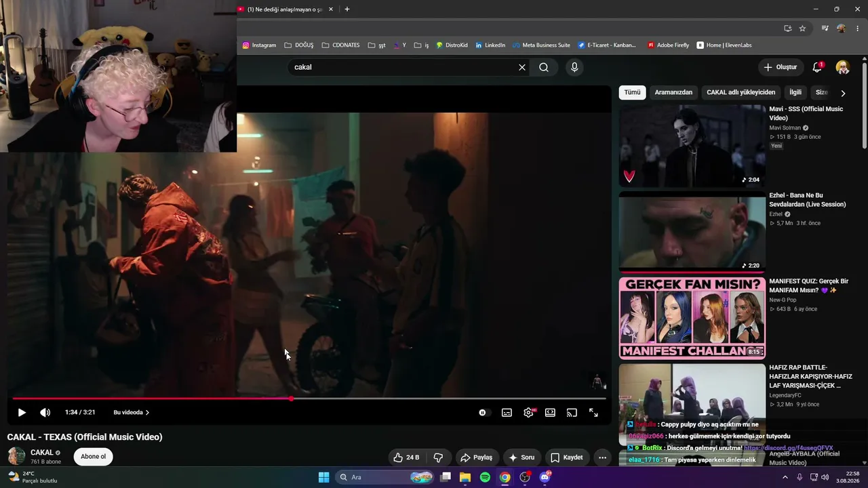Open the Windows Start menu

pyautogui.click(x=323, y=477)
